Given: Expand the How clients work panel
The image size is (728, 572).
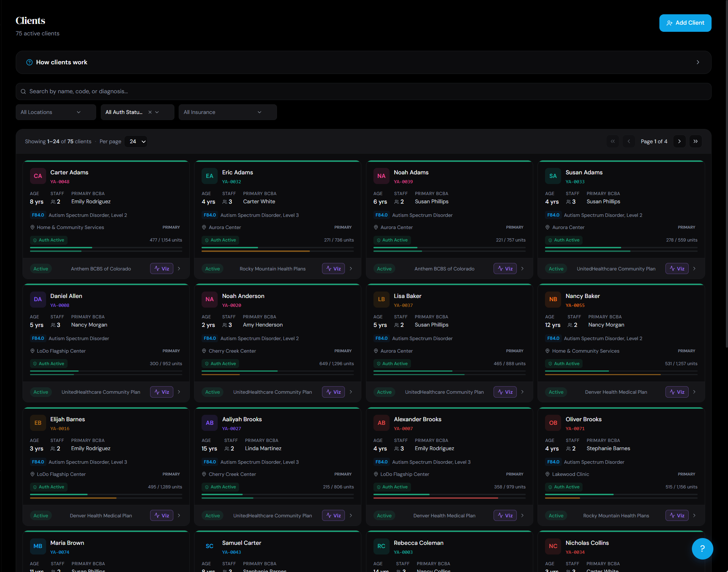Looking at the screenshot, I should pyautogui.click(x=363, y=62).
